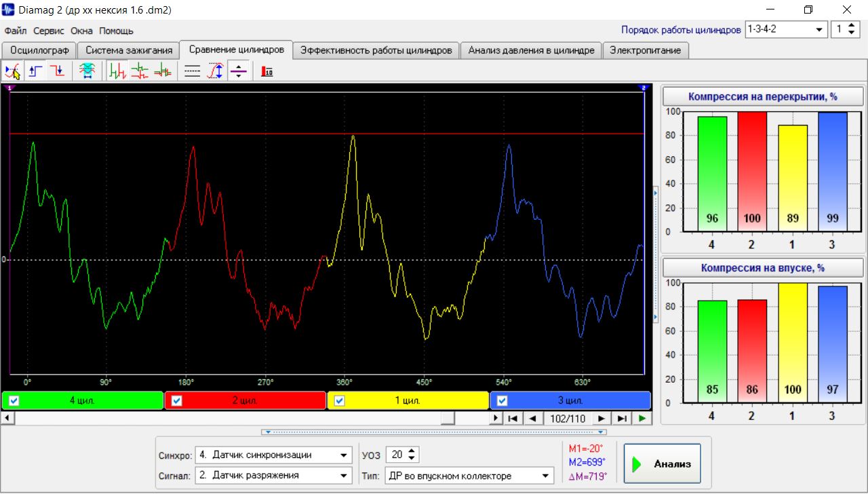Open the Помощь menu
868x494 pixels.
116,31
